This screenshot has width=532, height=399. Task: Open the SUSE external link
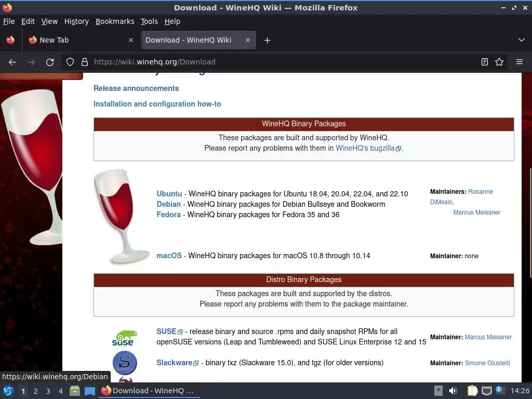(169, 331)
